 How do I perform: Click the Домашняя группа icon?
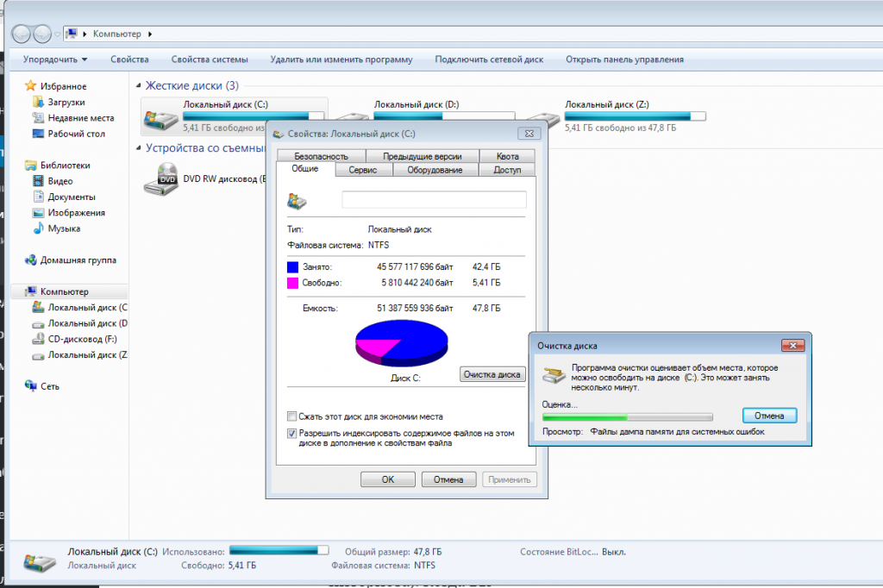30,260
